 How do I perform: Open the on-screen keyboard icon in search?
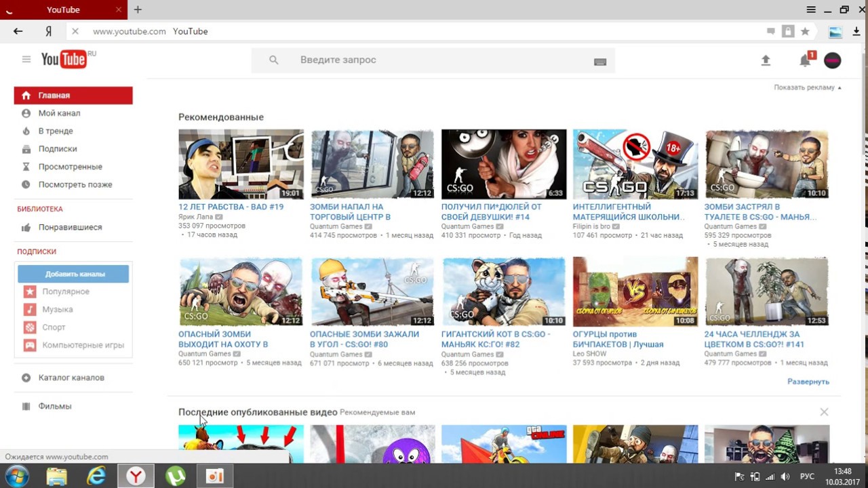point(599,61)
